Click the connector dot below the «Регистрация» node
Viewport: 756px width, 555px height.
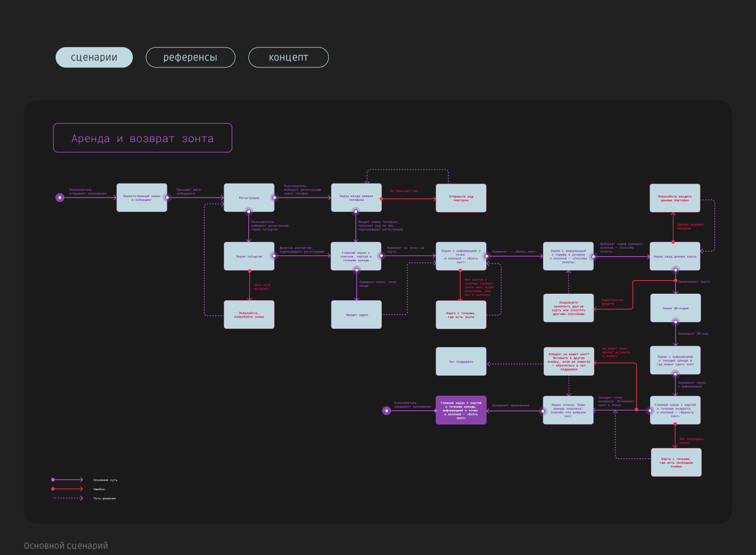249,212
